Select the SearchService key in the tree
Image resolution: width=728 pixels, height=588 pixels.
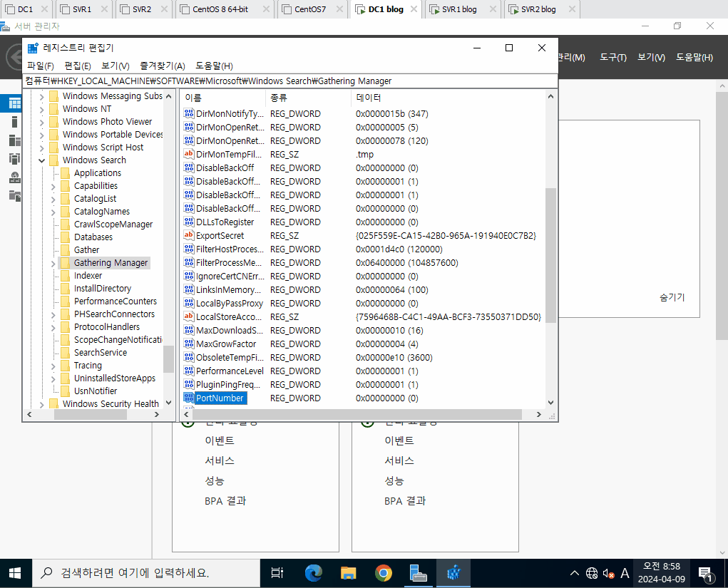click(x=101, y=353)
